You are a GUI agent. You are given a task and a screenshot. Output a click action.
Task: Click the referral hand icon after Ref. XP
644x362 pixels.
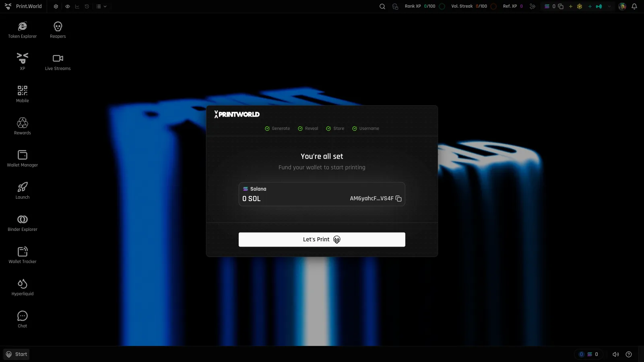point(533,6)
